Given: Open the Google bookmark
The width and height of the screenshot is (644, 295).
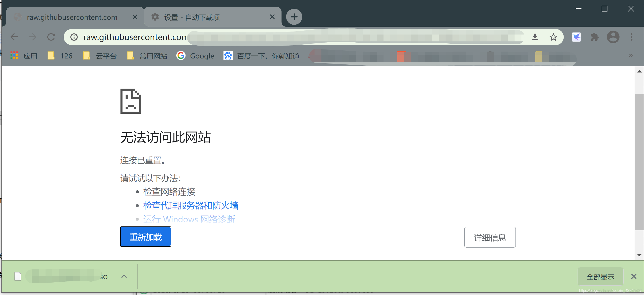Looking at the screenshot, I should pyautogui.click(x=195, y=55).
